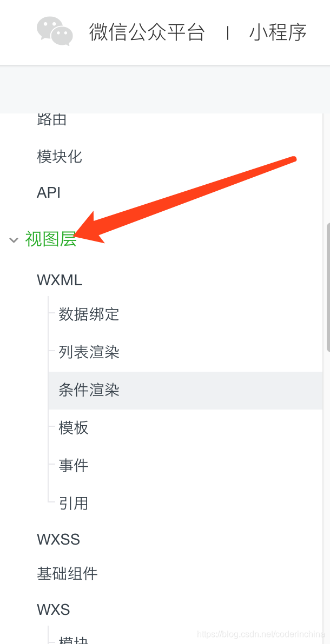Click the sidebar vertical scrollbar thumb
Viewport: 330px width, 644px height.
tap(328, 287)
